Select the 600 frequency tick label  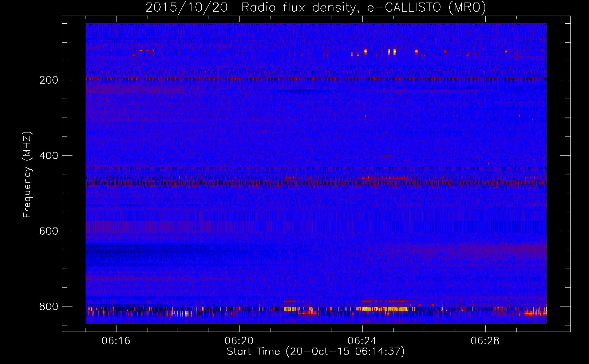[48, 232]
